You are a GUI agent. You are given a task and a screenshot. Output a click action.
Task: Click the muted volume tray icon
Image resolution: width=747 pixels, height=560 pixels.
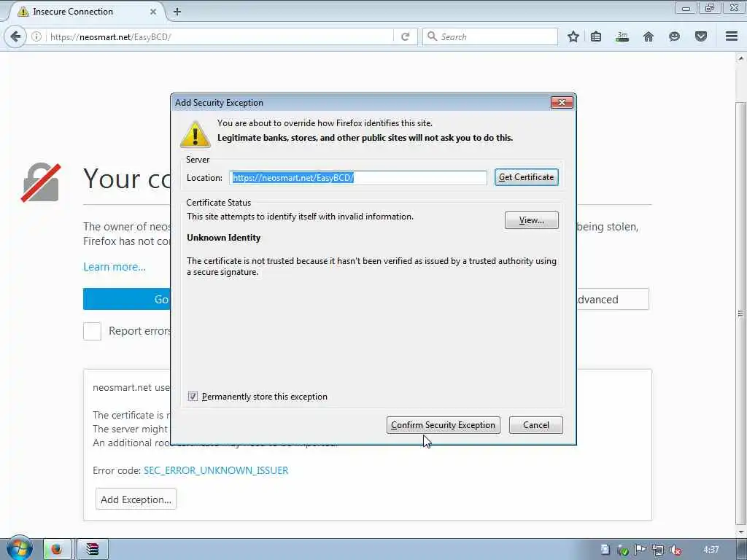pyautogui.click(x=675, y=550)
